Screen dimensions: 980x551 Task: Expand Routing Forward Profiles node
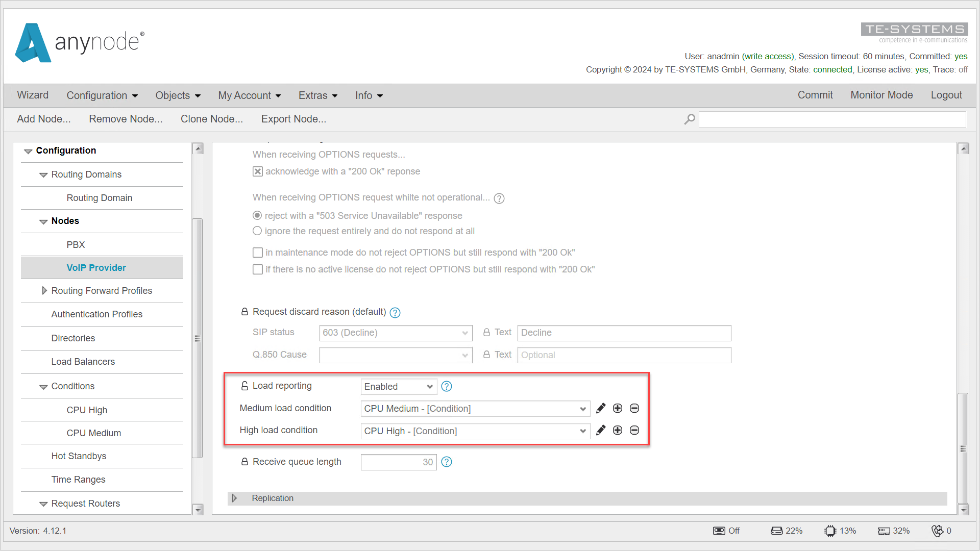coord(44,290)
